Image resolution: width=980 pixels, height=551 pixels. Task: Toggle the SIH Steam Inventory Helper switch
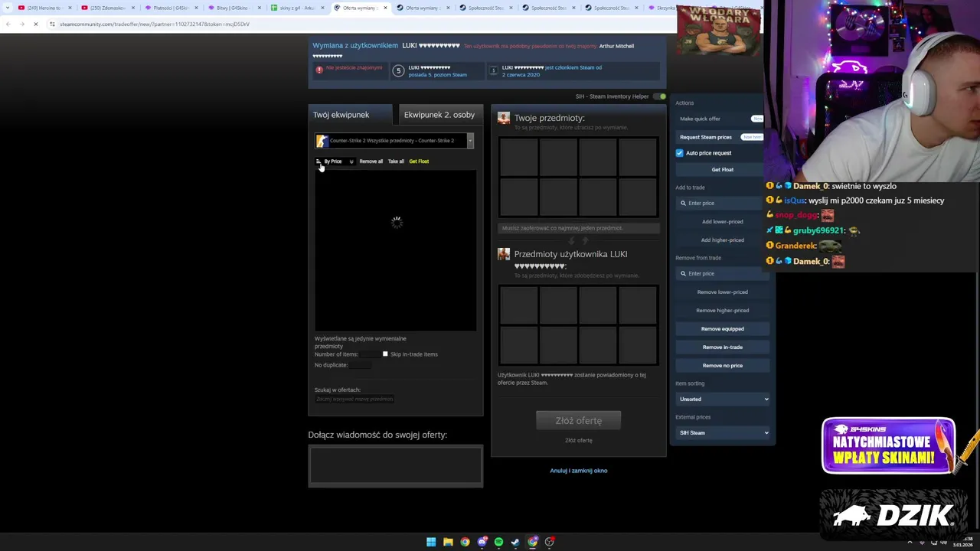[659, 96]
